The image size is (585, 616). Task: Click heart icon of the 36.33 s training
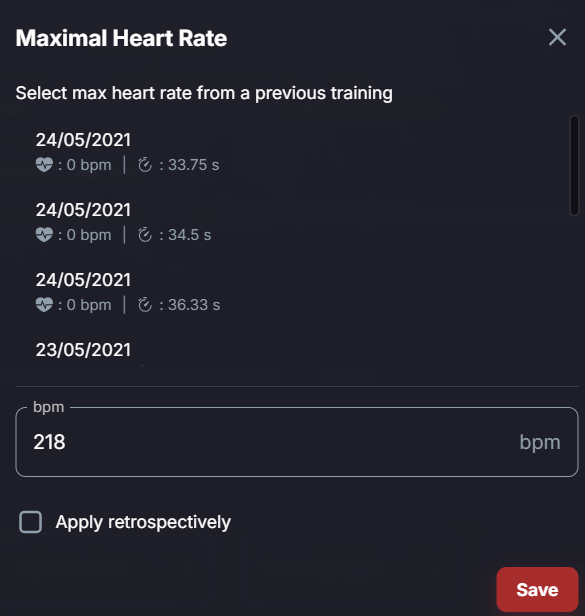pos(44,305)
